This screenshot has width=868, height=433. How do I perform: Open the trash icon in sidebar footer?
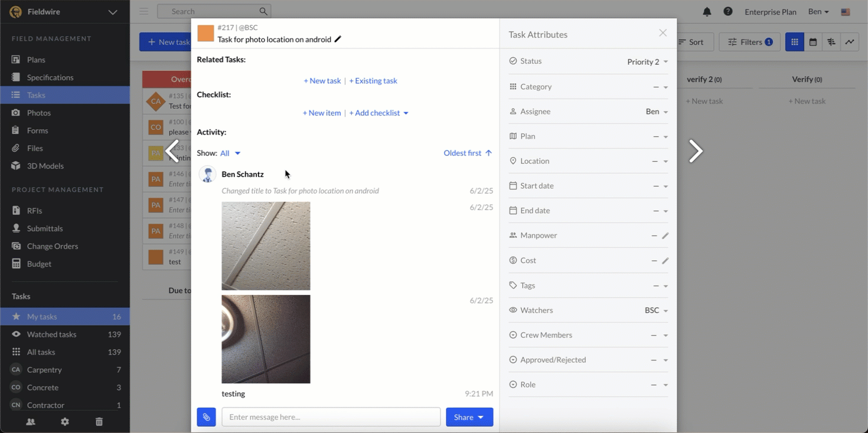[x=99, y=422]
